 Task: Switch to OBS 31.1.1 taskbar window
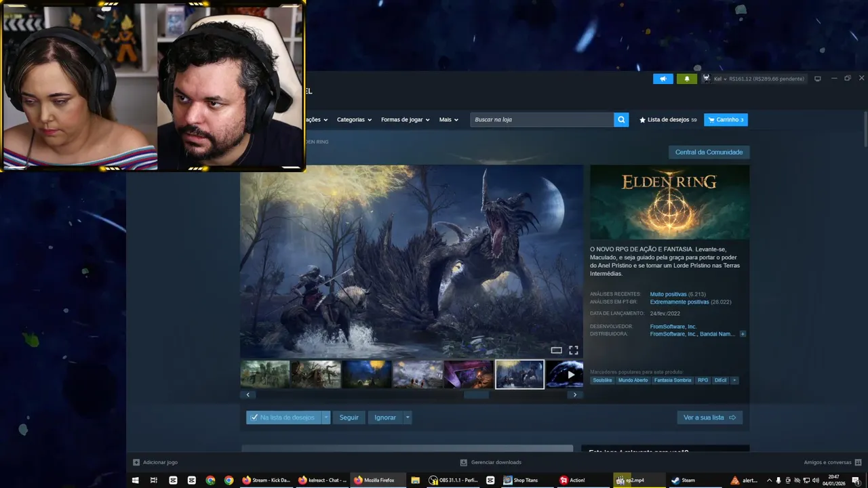pos(453,480)
